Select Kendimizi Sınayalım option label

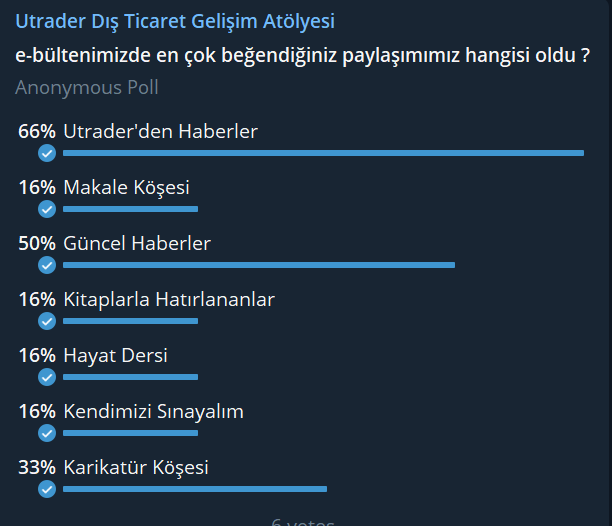tap(153, 411)
